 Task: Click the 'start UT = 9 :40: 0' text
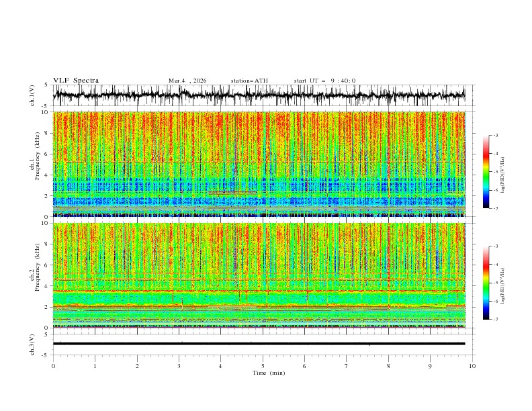(x=324, y=81)
